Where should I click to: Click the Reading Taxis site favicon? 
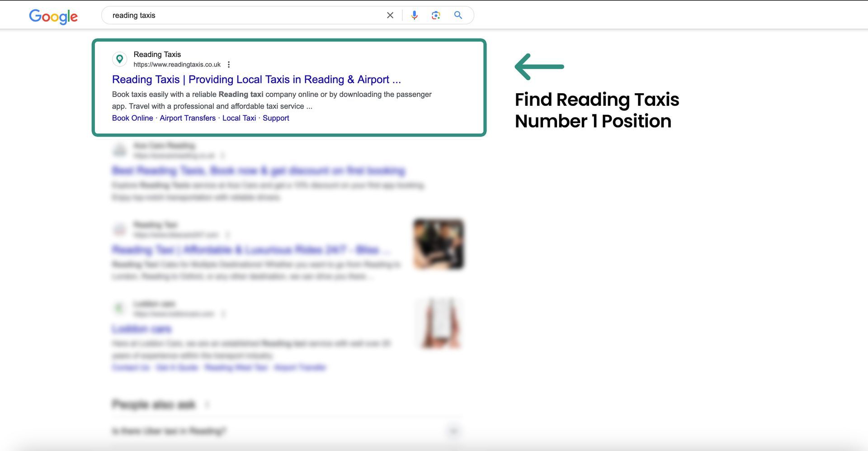tap(119, 59)
